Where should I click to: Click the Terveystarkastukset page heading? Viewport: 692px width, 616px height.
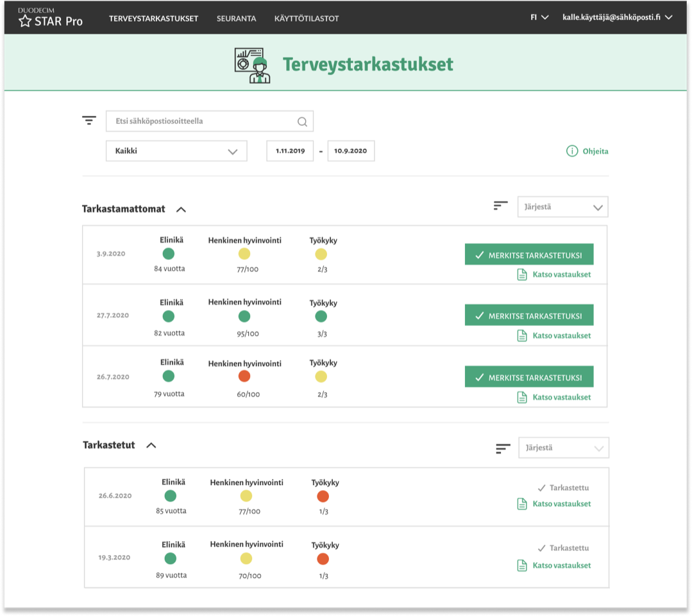coord(368,64)
